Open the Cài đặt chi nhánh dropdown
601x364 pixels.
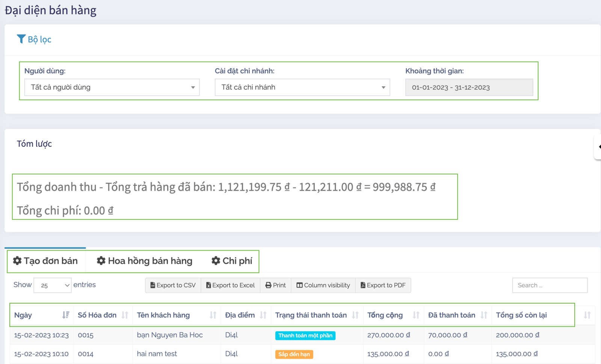pyautogui.click(x=302, y=87)
